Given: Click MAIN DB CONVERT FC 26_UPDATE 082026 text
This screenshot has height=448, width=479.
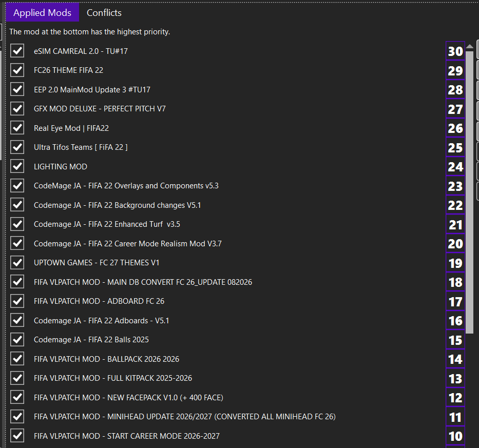Looking at the screenshot, I should click(x=143, y=282).
